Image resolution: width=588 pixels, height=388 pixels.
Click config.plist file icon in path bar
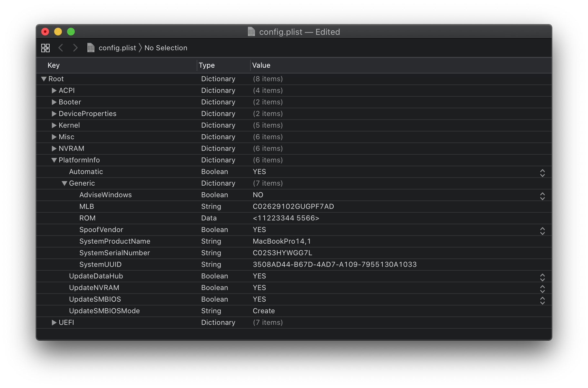pyautogui.click(x=91, y=48)
